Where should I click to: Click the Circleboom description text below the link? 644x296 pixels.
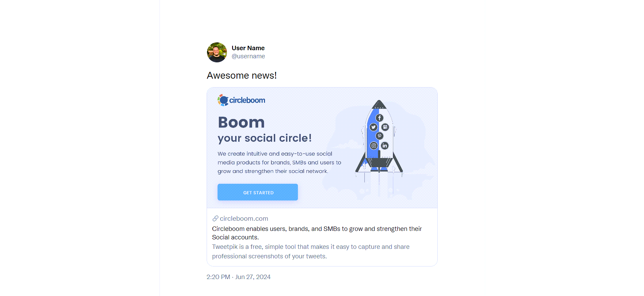coord(317,233)
